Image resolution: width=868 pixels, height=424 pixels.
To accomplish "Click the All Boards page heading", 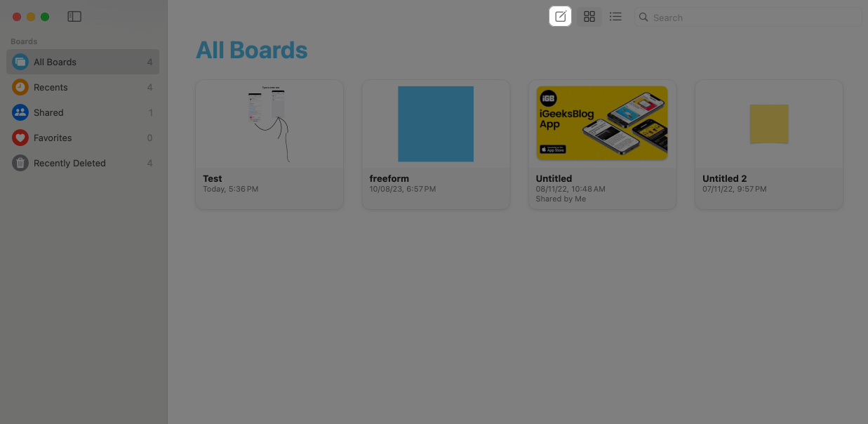I will click(251, 49).
